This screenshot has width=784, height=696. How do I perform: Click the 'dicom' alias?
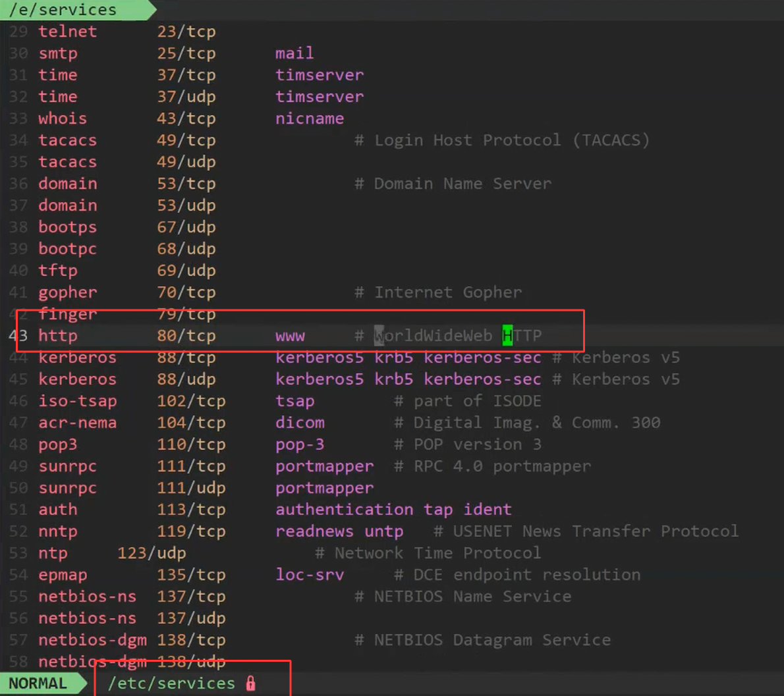click(300, 423)
